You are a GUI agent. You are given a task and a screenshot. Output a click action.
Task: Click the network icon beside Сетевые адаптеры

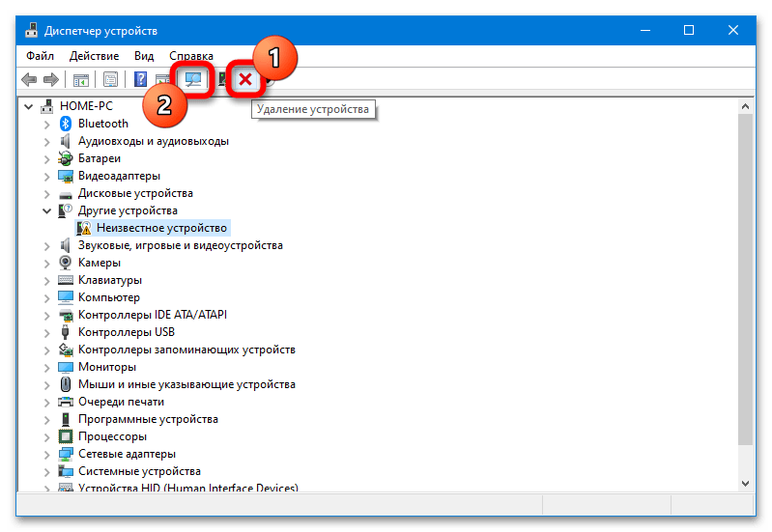[66, 454]
